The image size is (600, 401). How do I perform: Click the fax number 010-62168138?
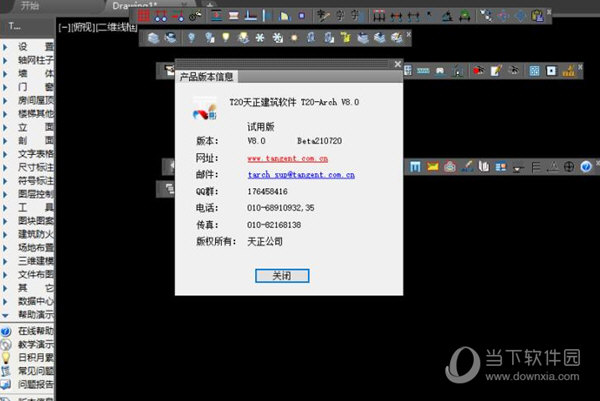pyautogui.click(x=274, y=225)
